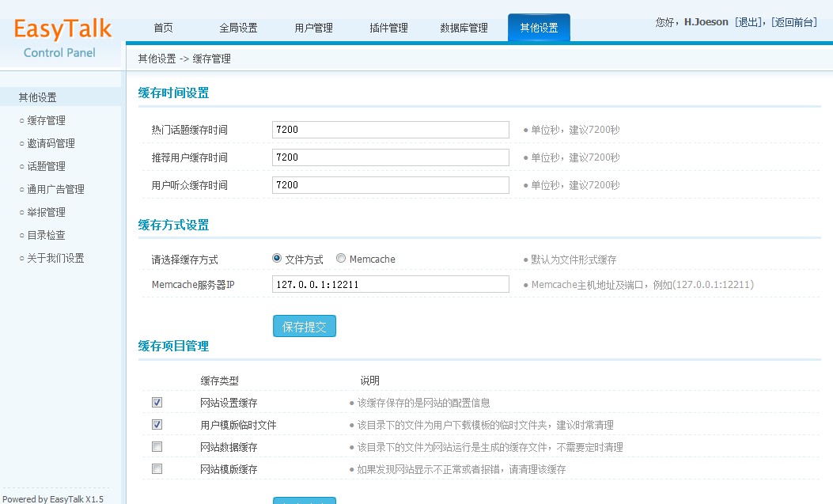Open 数据库管理 tab
The image size is (833, 504).
[x=464, y=28]
